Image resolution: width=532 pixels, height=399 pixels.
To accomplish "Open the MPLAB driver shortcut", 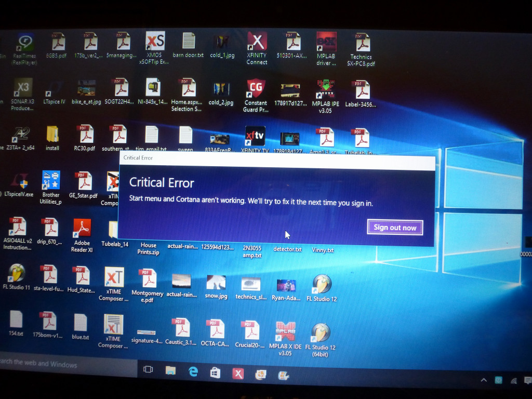I will (326, 49).
